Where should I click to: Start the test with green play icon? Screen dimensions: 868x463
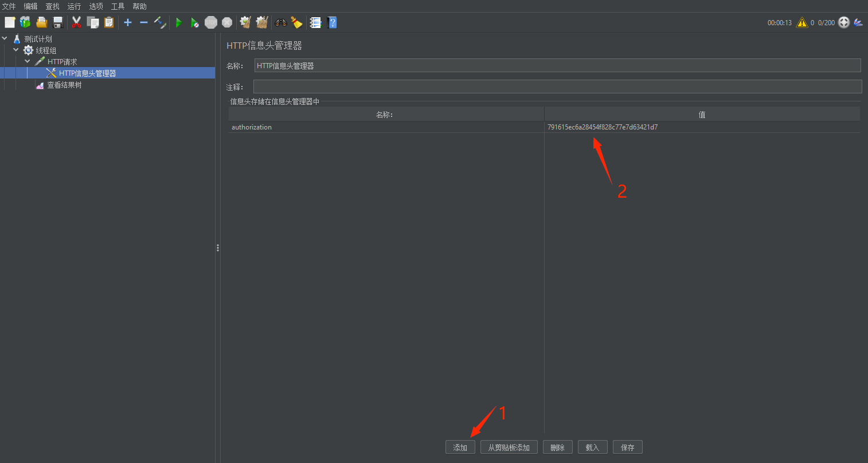point(179,22)
